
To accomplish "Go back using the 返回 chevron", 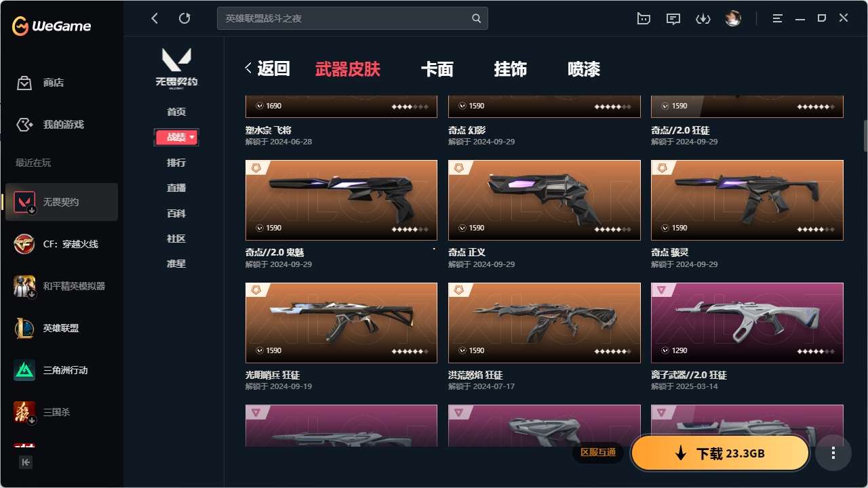I will [267, 68].
